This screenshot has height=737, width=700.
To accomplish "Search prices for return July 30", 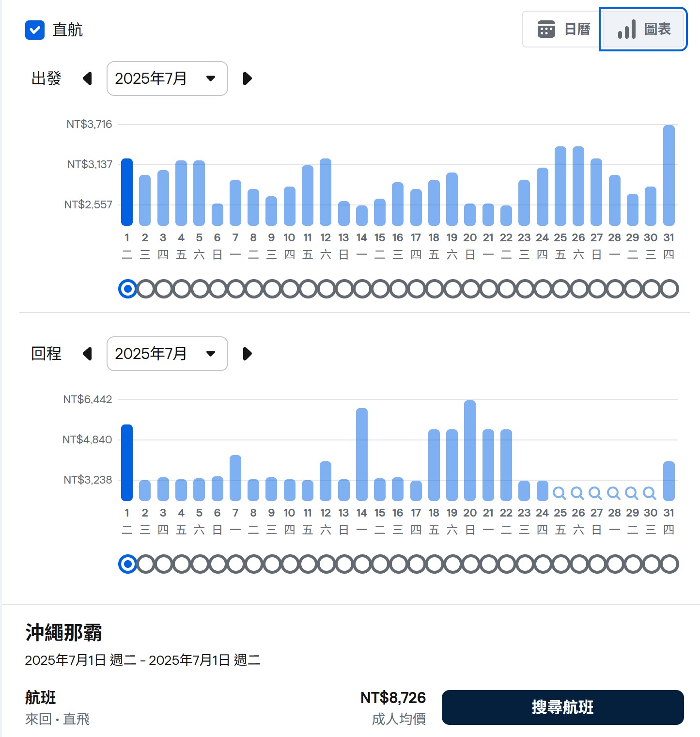I will click(650, 493).
